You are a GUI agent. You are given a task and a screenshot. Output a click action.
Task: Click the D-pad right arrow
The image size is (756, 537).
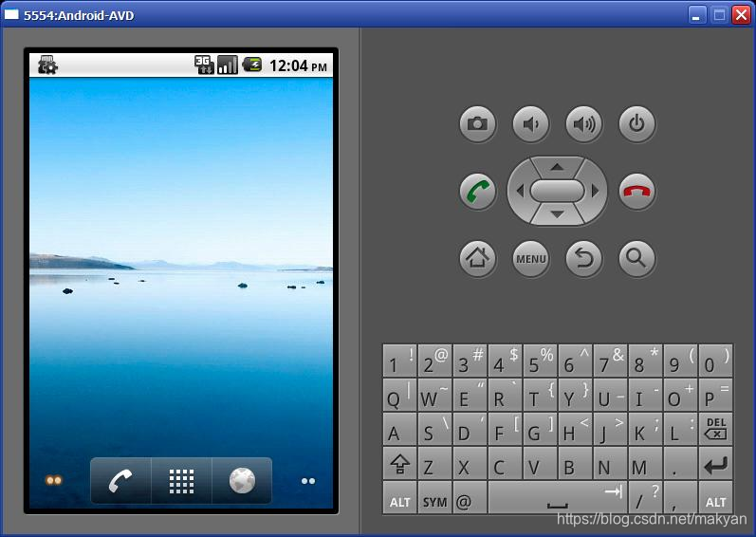(595, 191)
